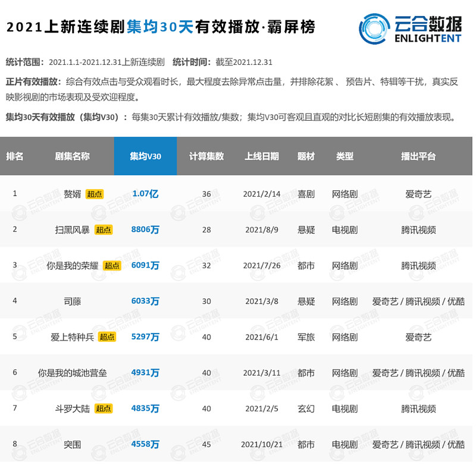Click the 1.07亿 value for 赘婿

coord(145,194)
